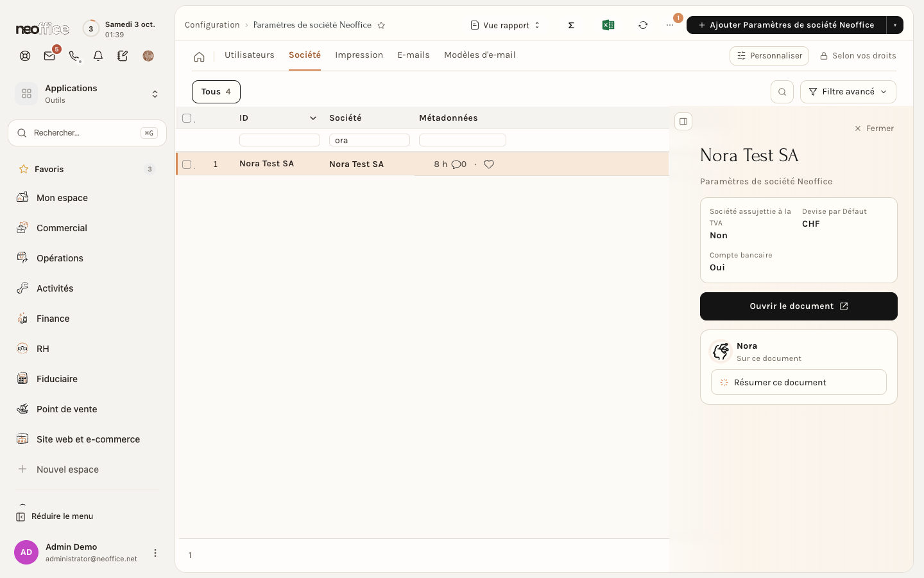Expand the Filtre avancé dropdown

tap(848, 92)
